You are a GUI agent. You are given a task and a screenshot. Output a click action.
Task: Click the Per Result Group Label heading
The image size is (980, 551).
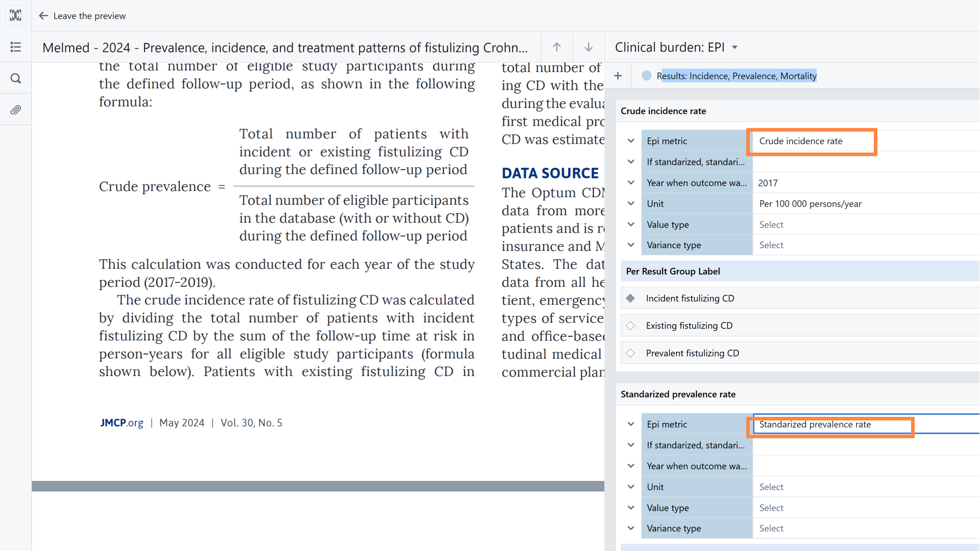673,271
